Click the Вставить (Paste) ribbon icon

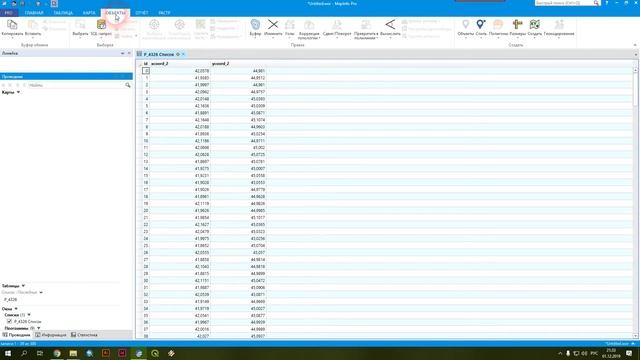(33, 24)
